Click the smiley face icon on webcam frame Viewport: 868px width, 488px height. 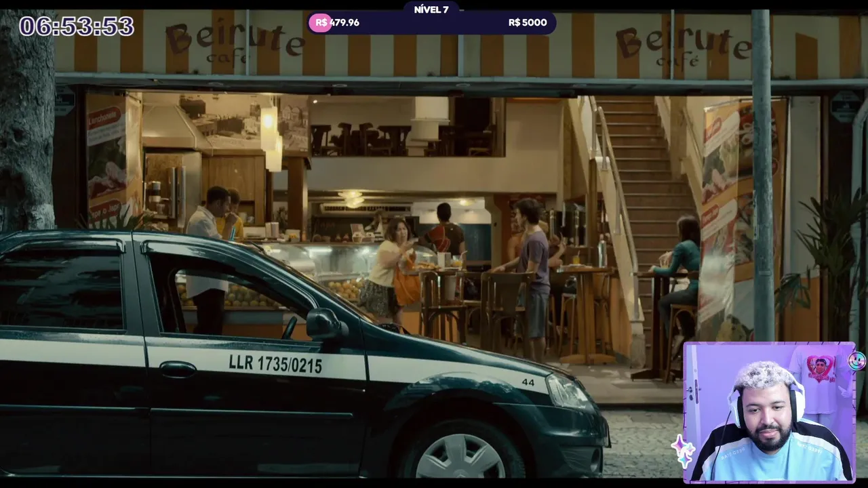pos(856,361)
